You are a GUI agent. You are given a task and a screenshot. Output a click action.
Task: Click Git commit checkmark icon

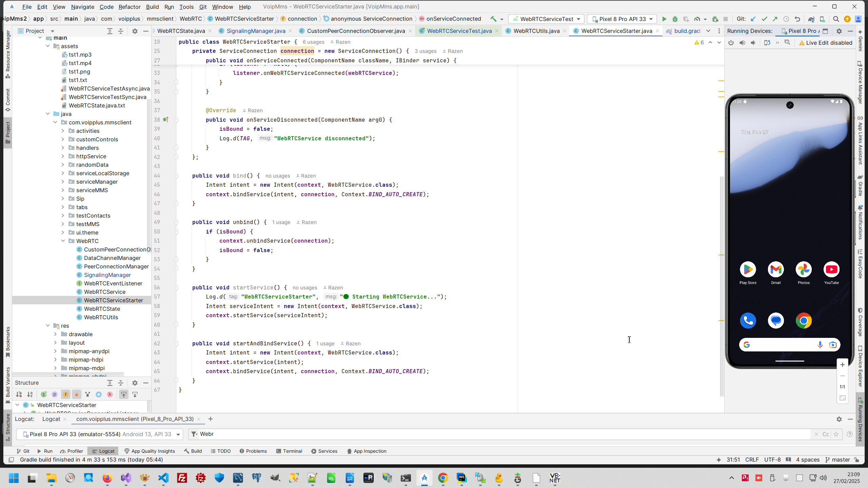tap(764, 19)
